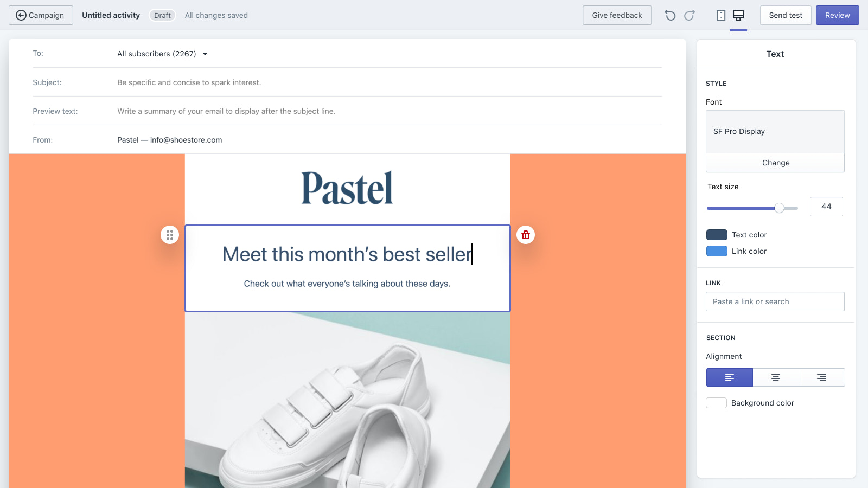The height and width of the screenshot is (488, 868).
Task: Select center text alignment
Action: point(775,377)
